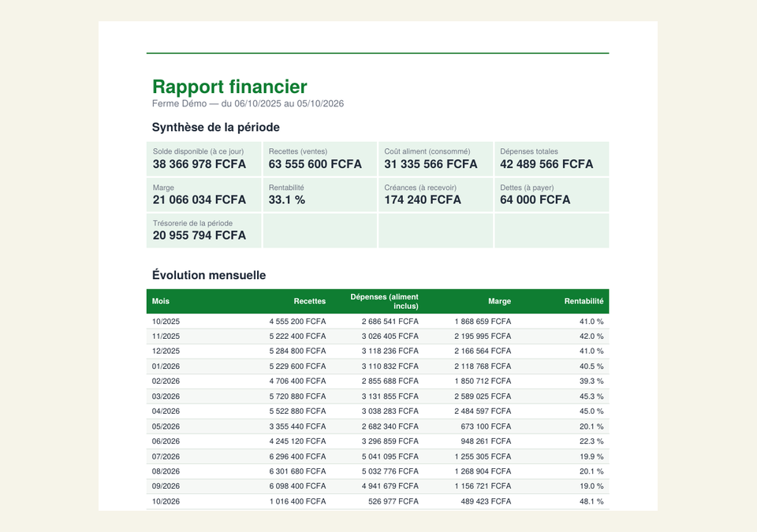Click dépenses cell 3 110 832 FCFA
The height and width of the screenshot is (532, 757).
click(x=390, y=366)
